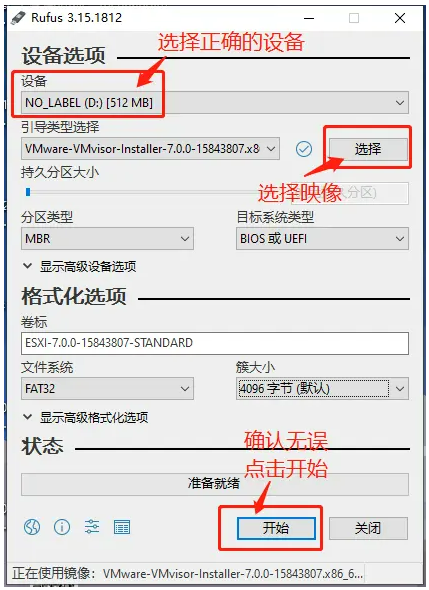
Task: Expand 显示高级格式化选项
Action: (85, 417)
